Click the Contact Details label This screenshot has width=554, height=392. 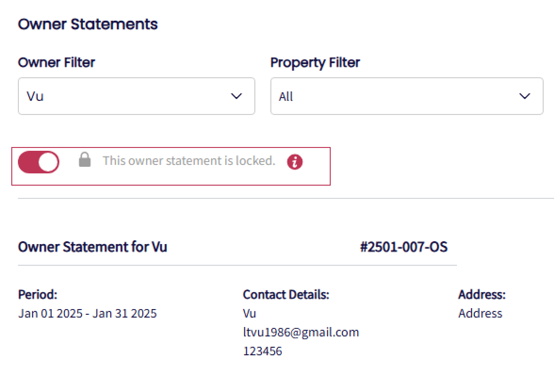coord(286,294)
